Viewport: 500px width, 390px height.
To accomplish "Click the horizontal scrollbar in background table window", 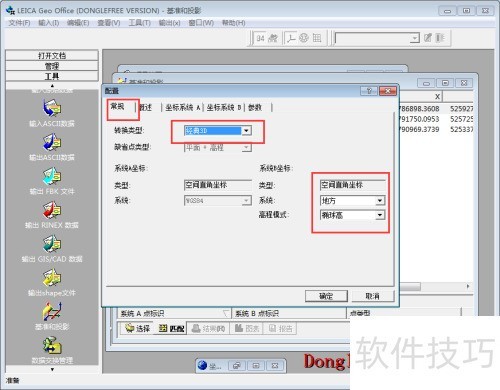I will (x=410, y=287).
